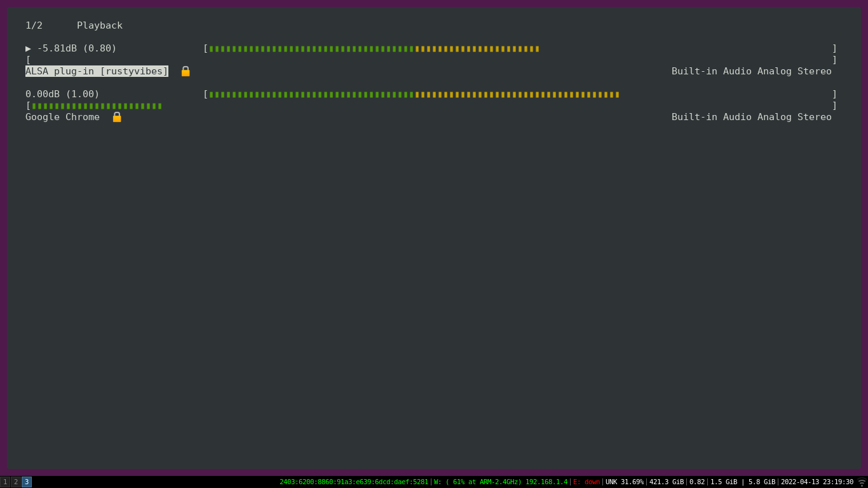The height and width of the screenshot is (488, 868).
Task: Click the E: down ethernet status
Action: pos(587,482)
